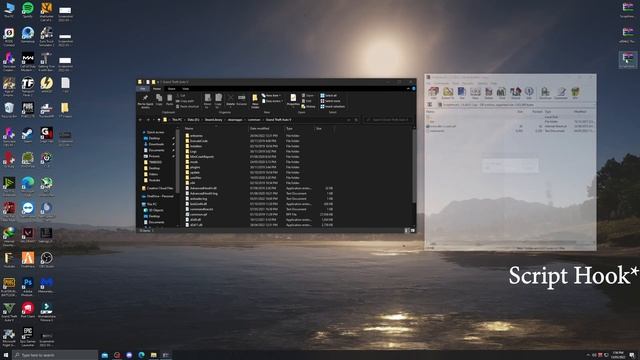The width and height of the screenshot is (640, 360).
Task: Open the New item dropdown
Action: pos(271,96)
